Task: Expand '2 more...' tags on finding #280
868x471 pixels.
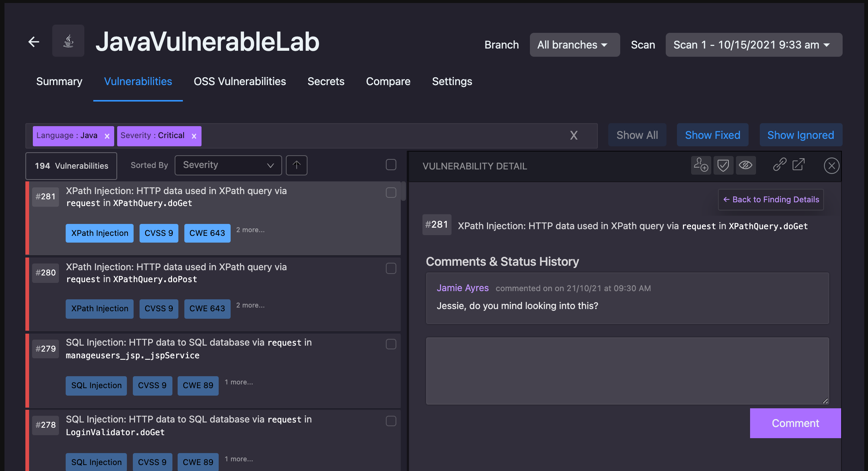Action: 250,305
